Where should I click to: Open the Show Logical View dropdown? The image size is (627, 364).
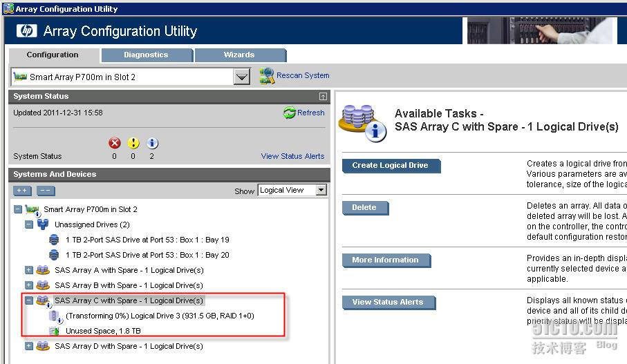click(x=321, y=190)
